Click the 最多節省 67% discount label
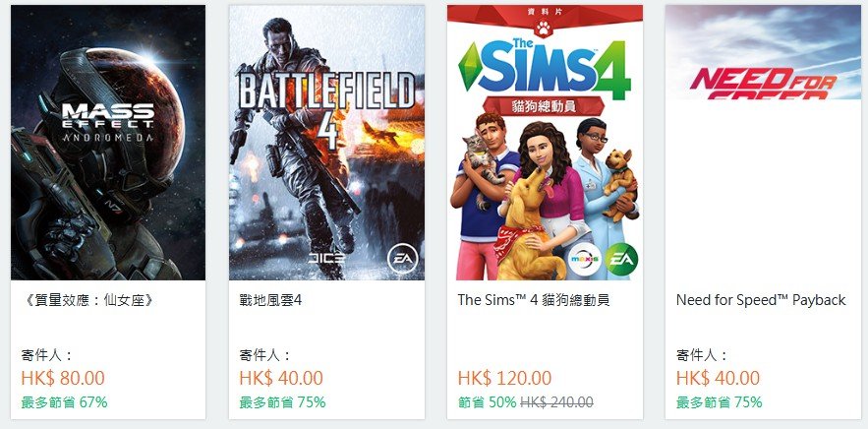Screen dimensions: 868x429 tap(64, 401)
